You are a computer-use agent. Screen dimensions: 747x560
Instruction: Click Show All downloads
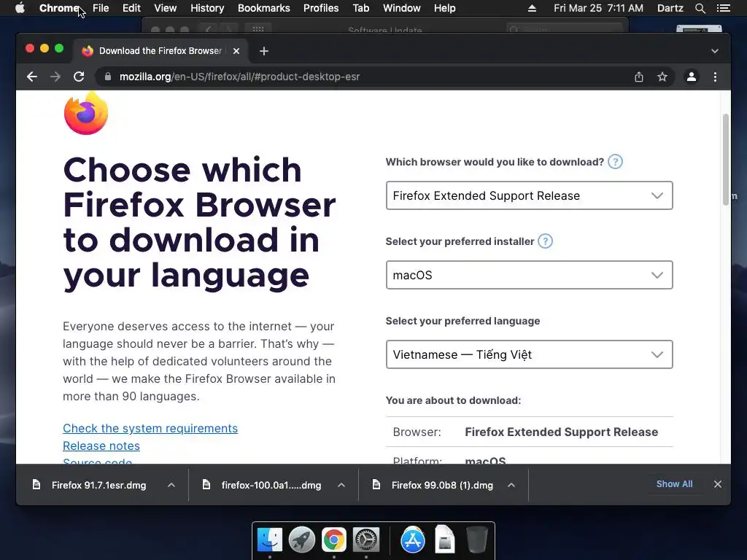(x=674, y=484)
